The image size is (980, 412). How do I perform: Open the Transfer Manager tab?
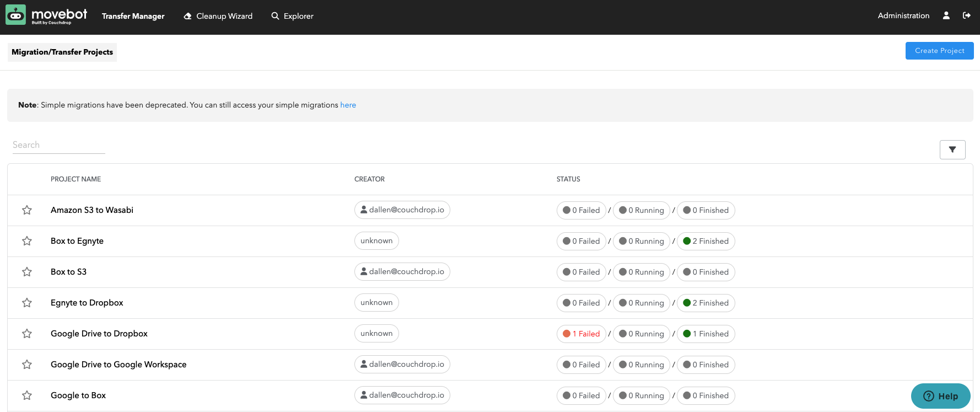133,16
